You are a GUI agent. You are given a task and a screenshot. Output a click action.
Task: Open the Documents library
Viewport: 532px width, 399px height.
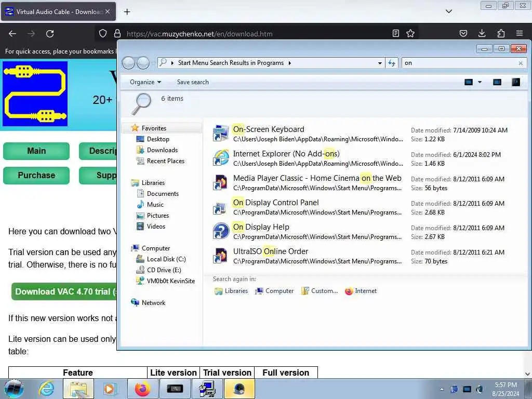click(x=163, y=194)
